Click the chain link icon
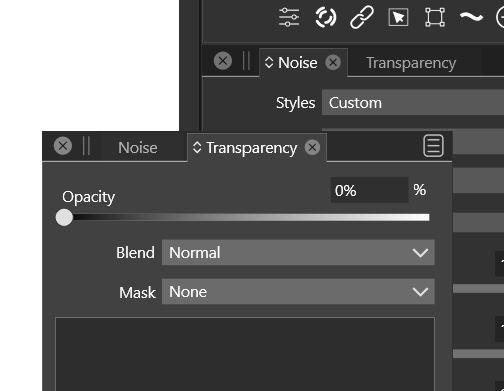The height and width of the screenshot is (391, 504). point(362,17)
